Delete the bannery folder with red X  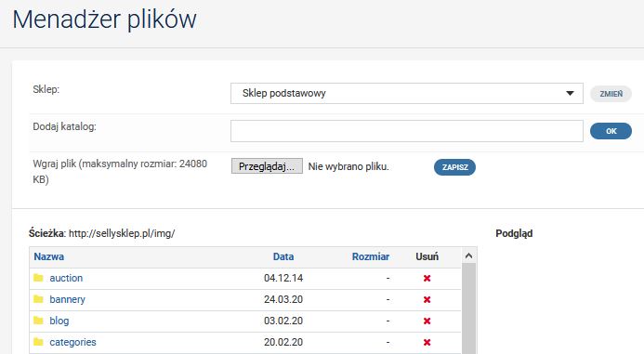[x=427, y=300]
